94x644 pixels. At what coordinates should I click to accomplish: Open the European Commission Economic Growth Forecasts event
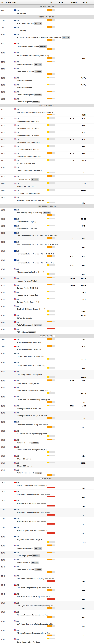tap(39, 38)
